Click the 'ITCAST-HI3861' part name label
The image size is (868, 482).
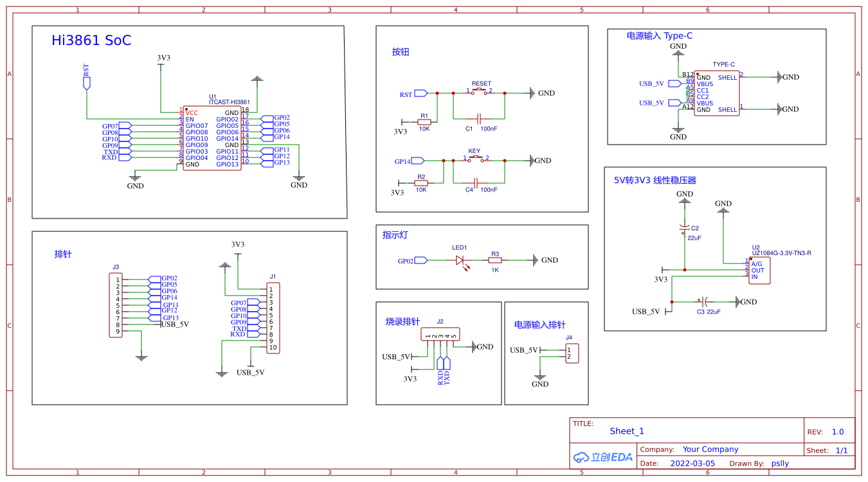pos(230,102)
